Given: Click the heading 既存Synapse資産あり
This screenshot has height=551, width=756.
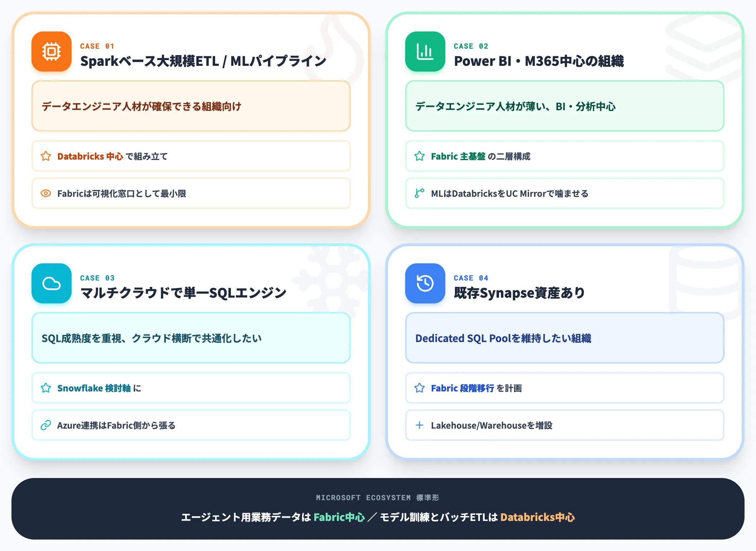Looking at the screenshot, I should tap(519, 293).
